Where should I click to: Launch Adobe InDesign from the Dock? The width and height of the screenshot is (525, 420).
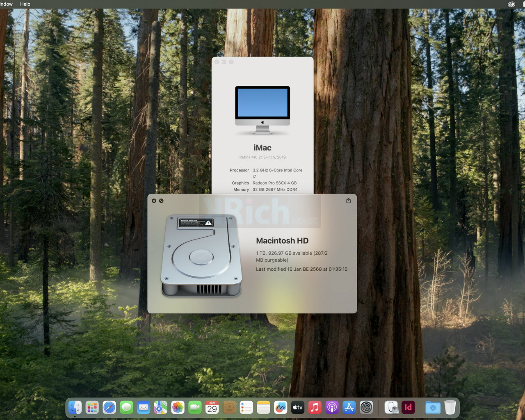click(409, 407)
